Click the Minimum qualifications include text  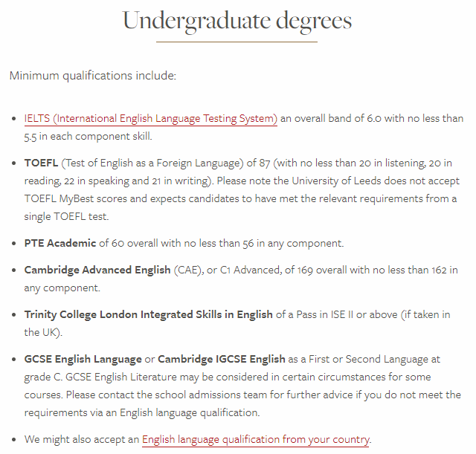(93, 75)
